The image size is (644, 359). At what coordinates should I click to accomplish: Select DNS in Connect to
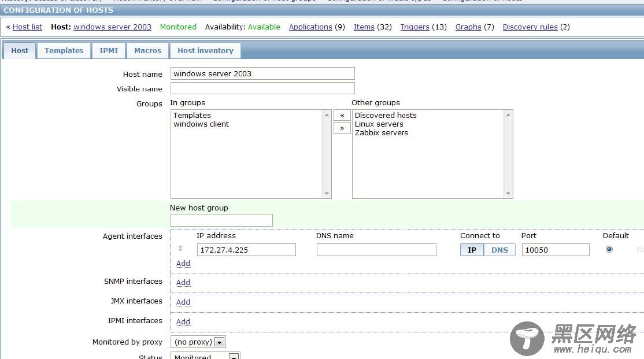point(499,250)
